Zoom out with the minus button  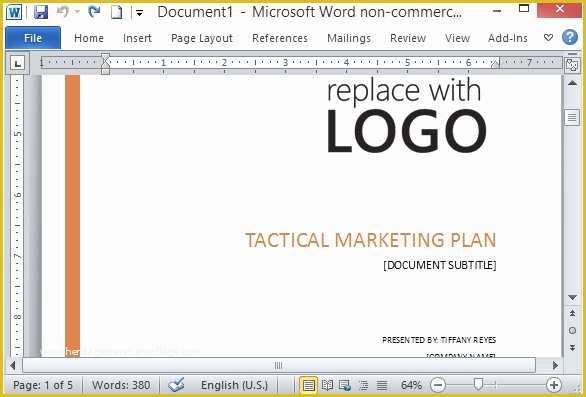coord(438,385)
